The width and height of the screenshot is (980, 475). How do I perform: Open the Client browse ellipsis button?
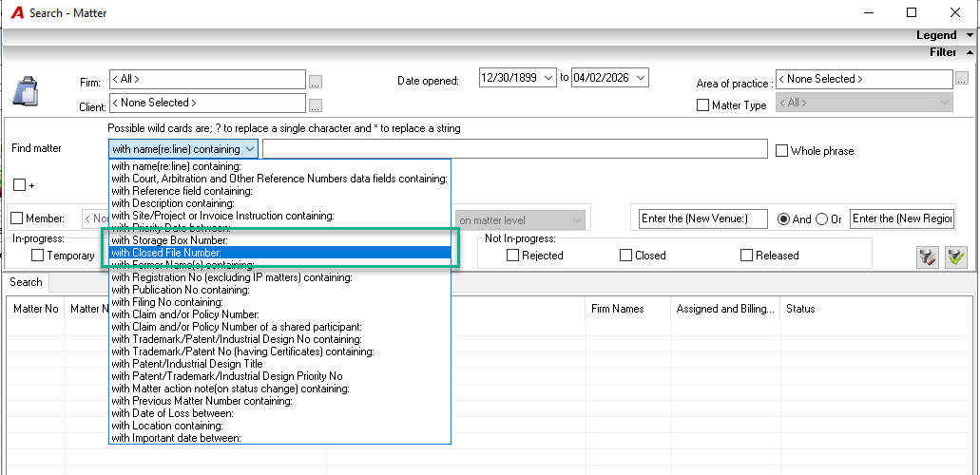click(316, 105)
